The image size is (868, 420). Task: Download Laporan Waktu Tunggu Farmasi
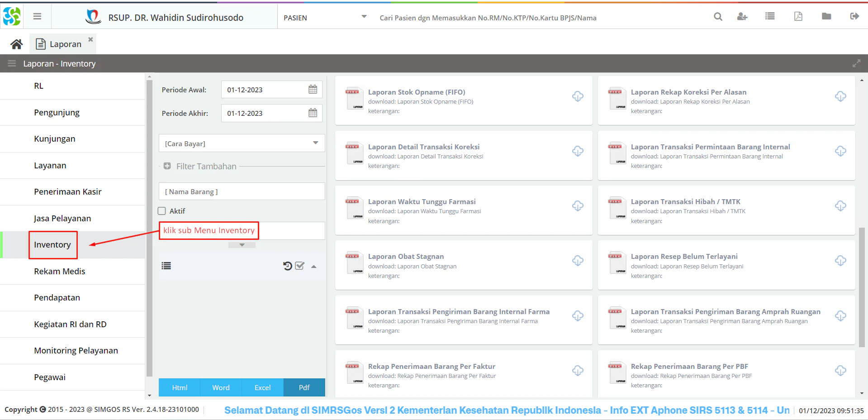click(578, 205)
